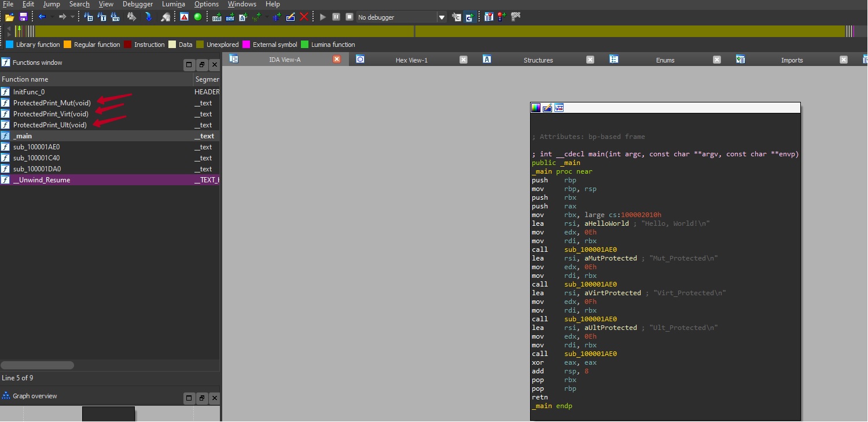
Task: Open the Edit menu
Action: [28, 4]
